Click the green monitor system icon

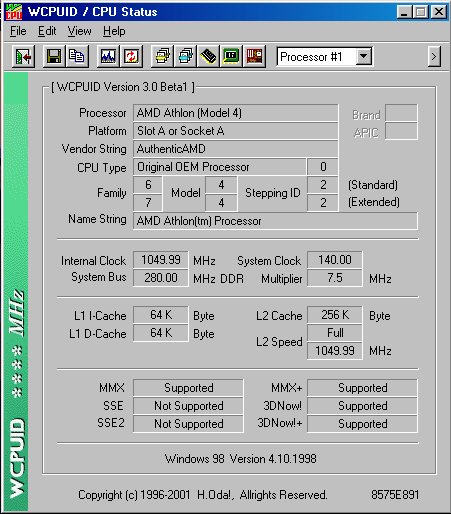pos(231,57)
